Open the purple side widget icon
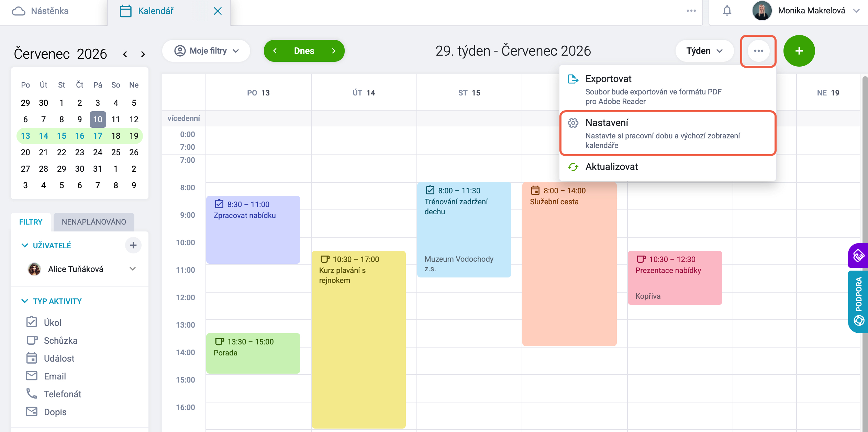The image size is (868, 432). (x=858, y=255)
